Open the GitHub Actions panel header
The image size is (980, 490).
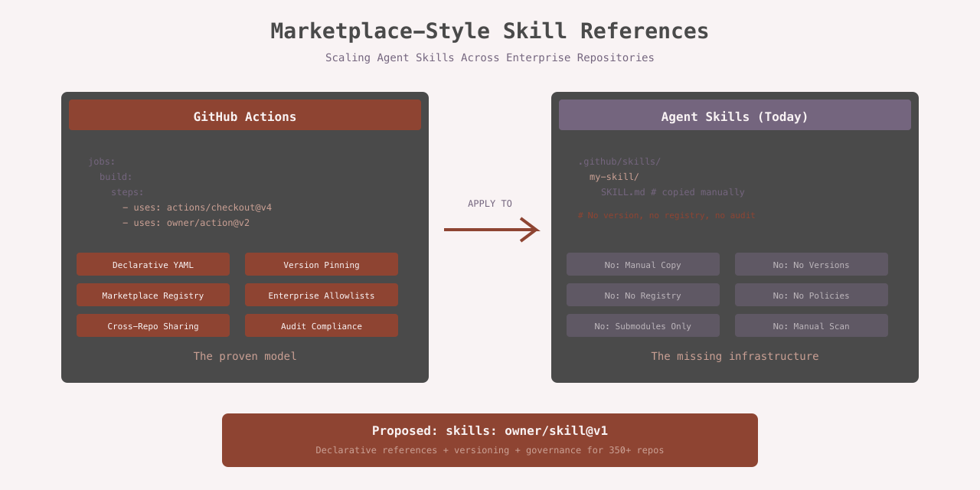pos(245,115)
